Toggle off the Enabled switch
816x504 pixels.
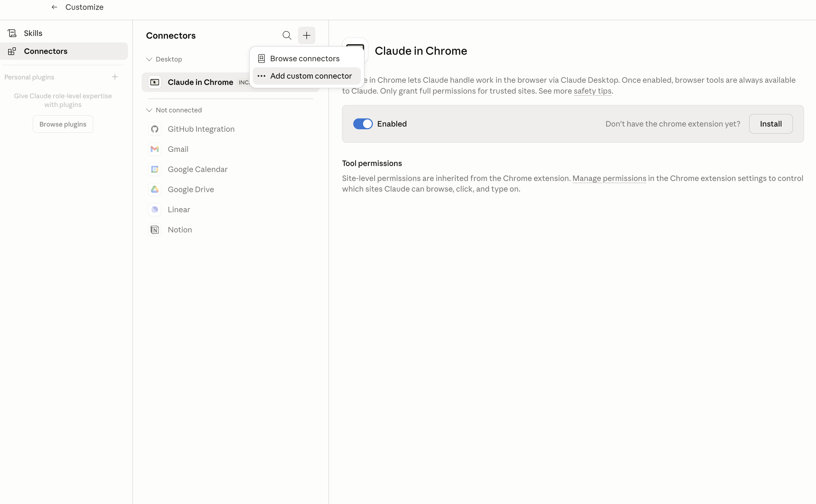pos(363,124)
